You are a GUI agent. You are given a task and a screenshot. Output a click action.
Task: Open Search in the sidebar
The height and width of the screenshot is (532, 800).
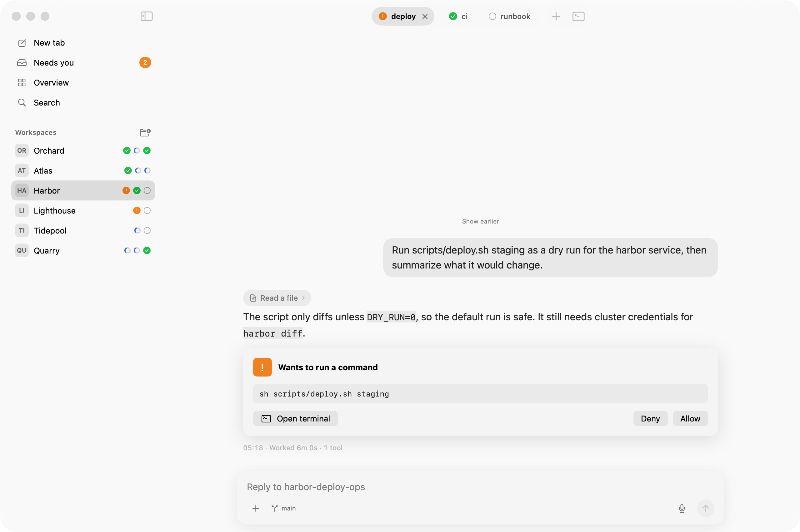click(x=83, y=102)
